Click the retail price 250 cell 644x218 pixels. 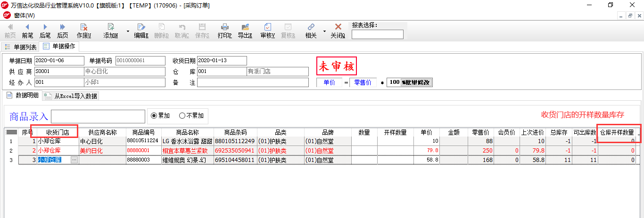pyautogui.click(x=481, y=151)
